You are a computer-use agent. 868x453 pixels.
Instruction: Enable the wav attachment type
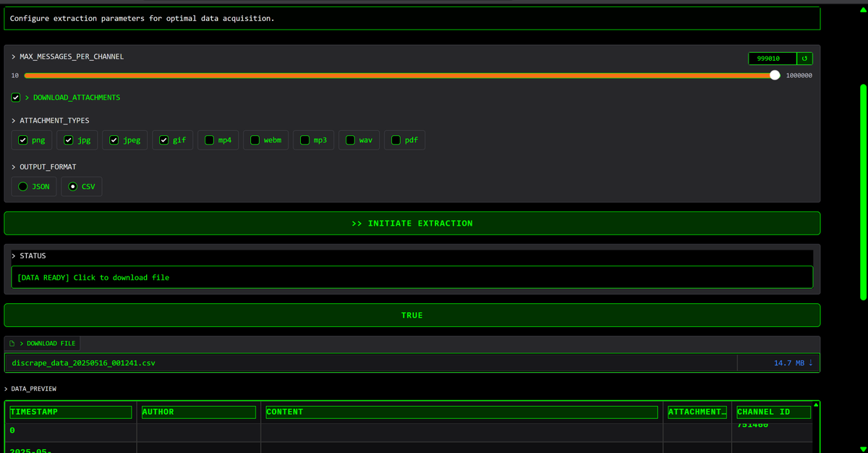[x=351, y=140]
